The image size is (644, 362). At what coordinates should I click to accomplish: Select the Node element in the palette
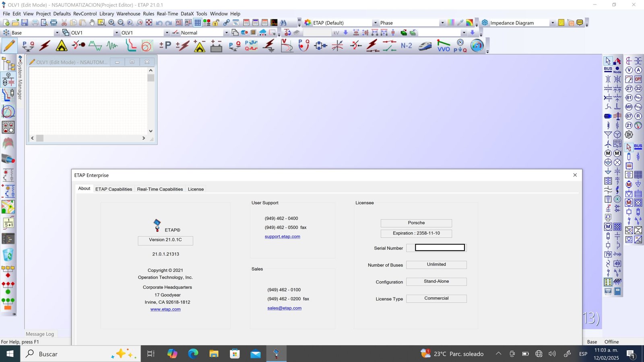[617, 70]
